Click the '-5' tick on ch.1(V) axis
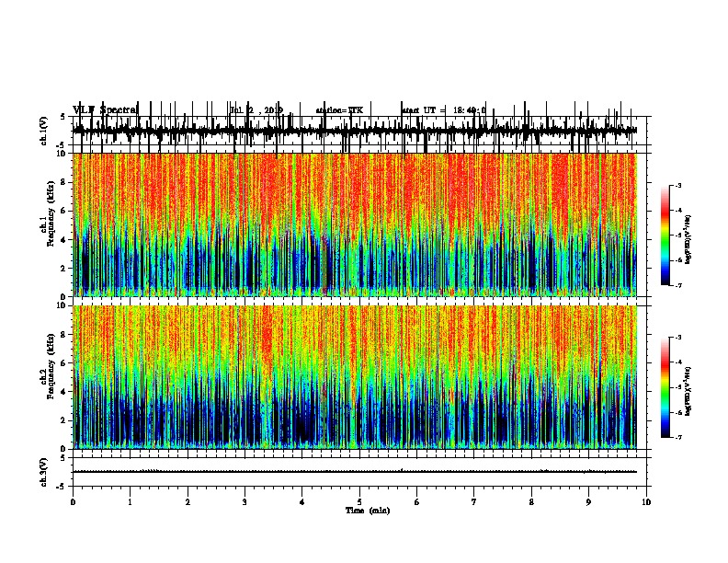728x563 pixels. (62, 145)
